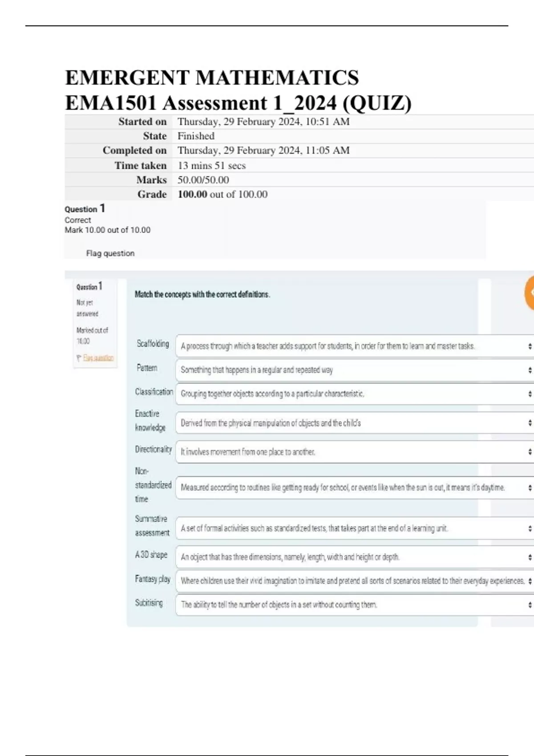The height and width of the screenshot is (756, 534).
Task: Open the Non-standardized time dropdown
Action: pos(354,487)
